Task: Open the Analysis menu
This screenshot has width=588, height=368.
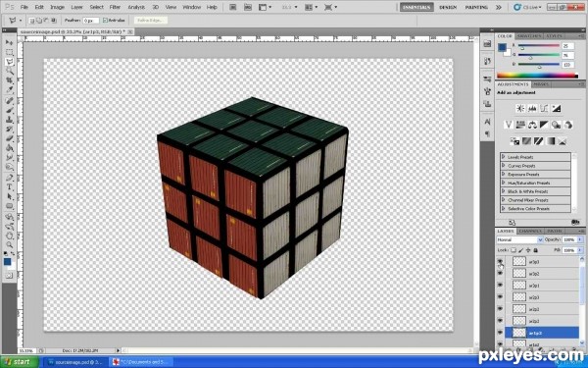Action: 136,7
